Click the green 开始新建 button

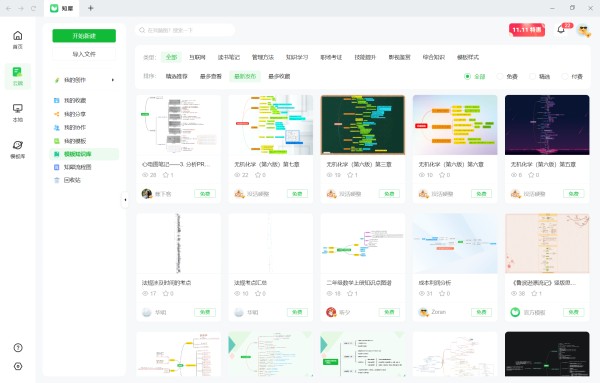pos(84,36)
